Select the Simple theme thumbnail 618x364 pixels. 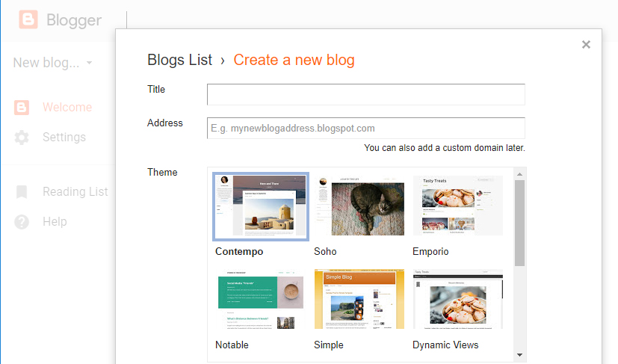tap(359, 299)
